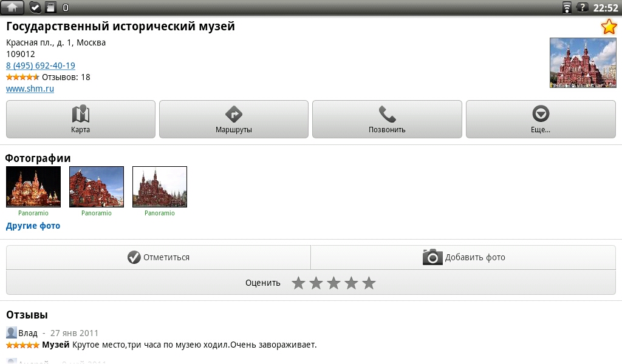This screenshot has width=622, height=364.
Task: Tap the Государственный исторический музей title
Action: (121, 26)
